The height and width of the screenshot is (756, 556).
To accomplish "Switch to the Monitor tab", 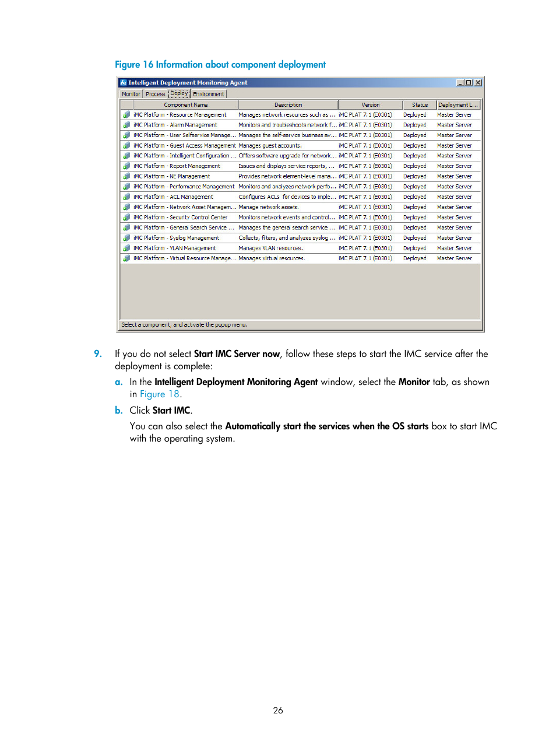I will [x=131, y=94].
